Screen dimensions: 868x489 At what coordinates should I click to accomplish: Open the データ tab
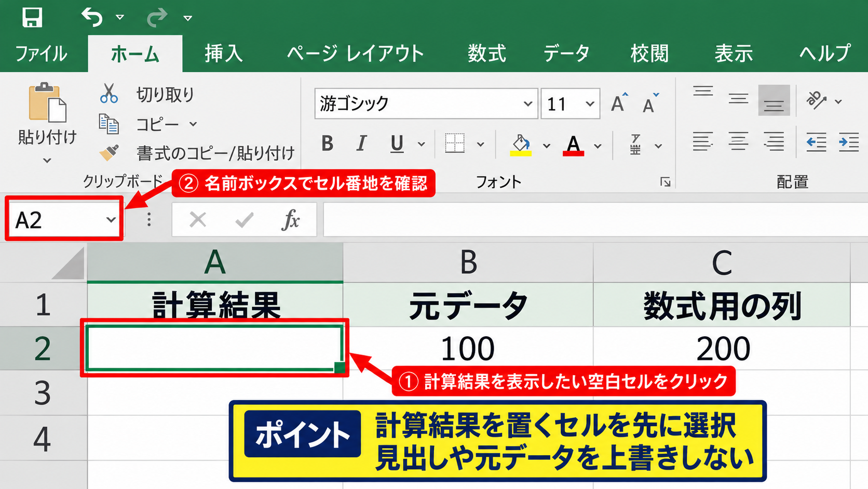tap(566, 54)
